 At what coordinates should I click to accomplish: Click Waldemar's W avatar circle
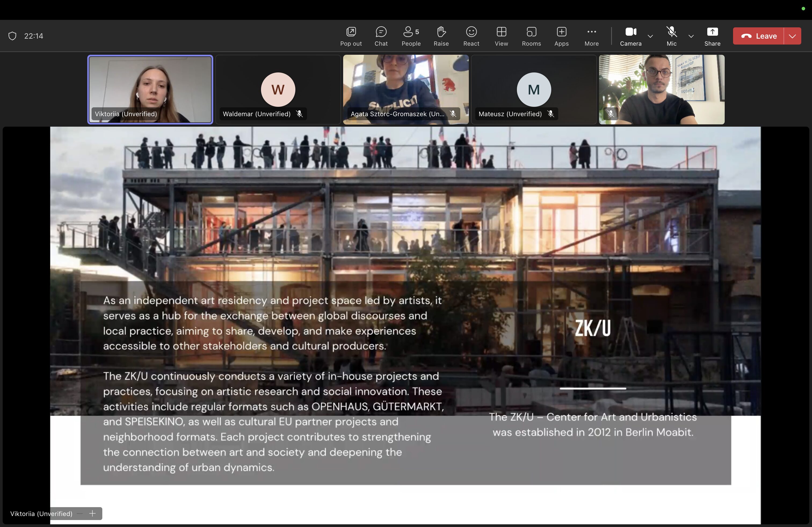278,90
